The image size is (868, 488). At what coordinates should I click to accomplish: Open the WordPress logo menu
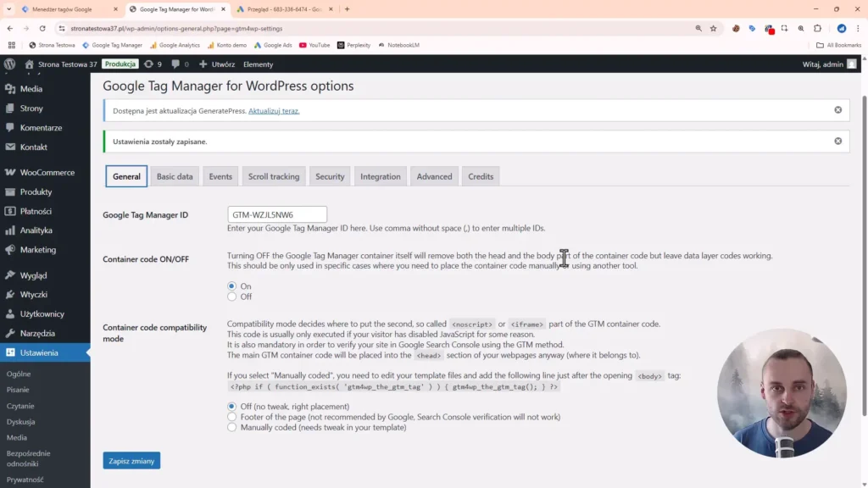9,64
